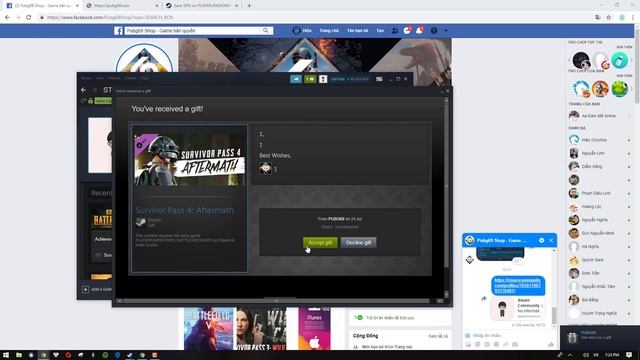
Task: Open the Battlefield V product image
Action: pos(209,329)
